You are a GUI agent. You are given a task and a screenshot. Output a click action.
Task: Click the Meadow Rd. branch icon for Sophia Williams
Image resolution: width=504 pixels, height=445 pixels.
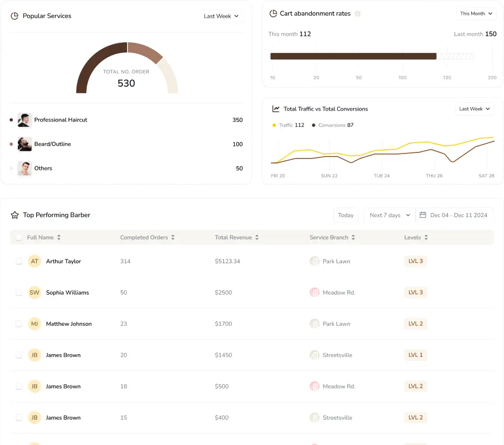point(314,292)
